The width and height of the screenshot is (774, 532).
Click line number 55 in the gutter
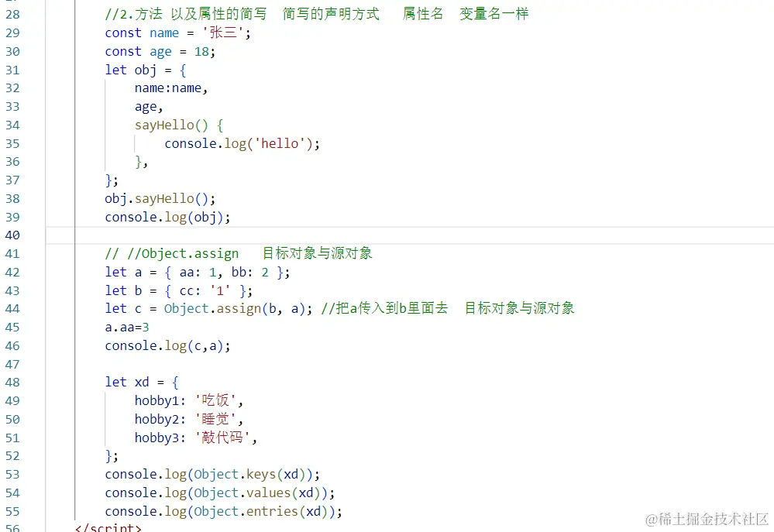(x=12, y=511)
